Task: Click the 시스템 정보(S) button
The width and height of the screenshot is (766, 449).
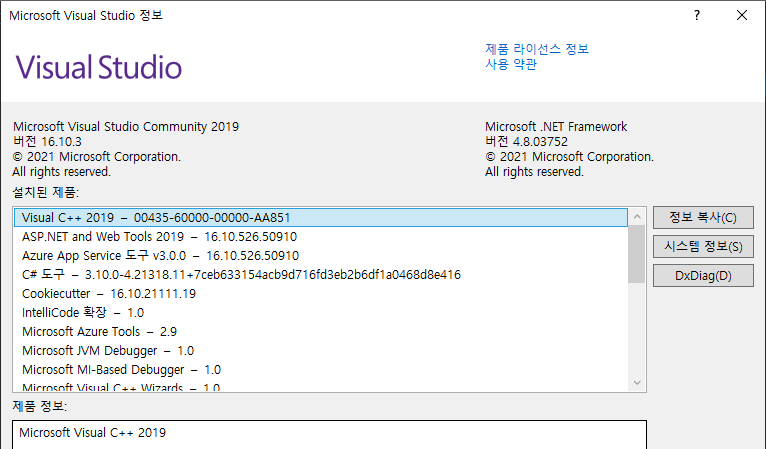Action: click(703, 246)
